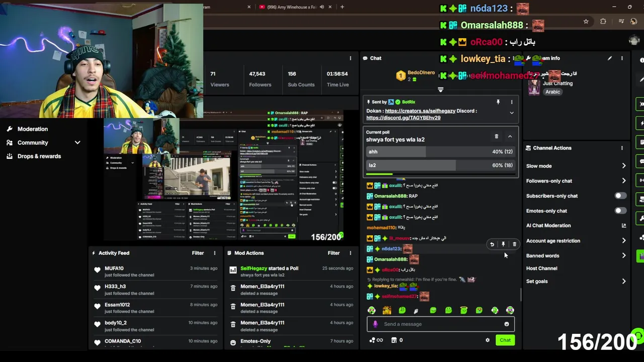The image size is (644, 362).
Task: Open the discord.gg/TAGYBEhv29 link
Action: [x=403, y=118]
